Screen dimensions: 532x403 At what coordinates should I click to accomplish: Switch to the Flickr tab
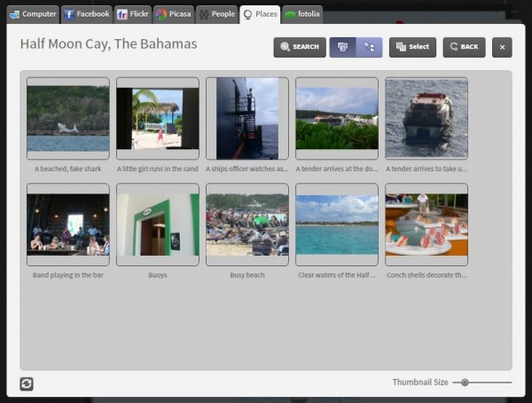click(x=133, y=14)
